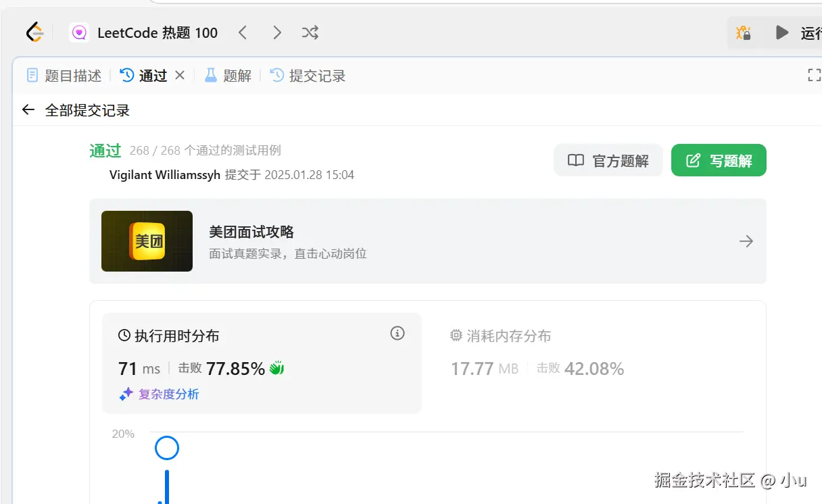The image size is (822, 504).
Task: Open the 美团面试攻略 banner link
Action: [428, 241]
